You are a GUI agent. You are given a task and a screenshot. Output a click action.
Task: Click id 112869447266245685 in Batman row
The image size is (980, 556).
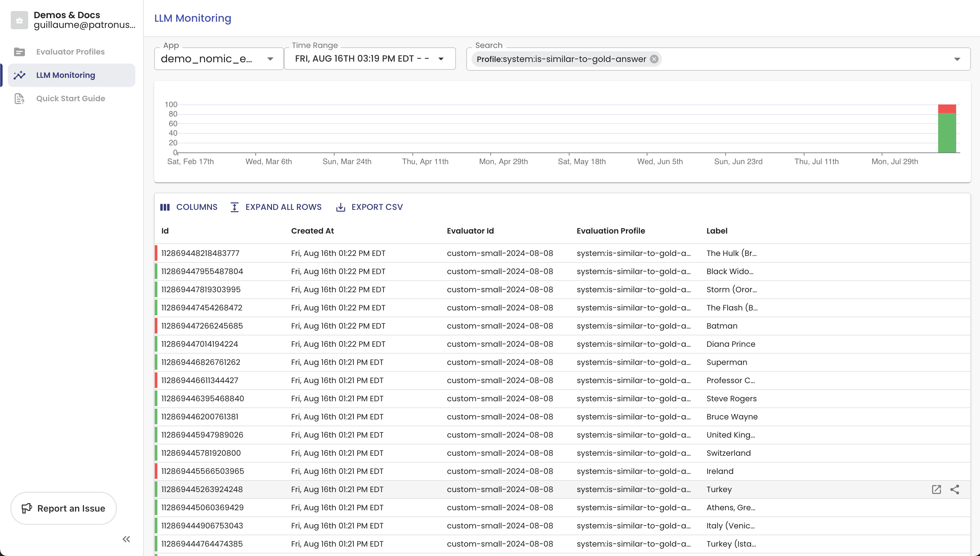pyautogui.click(x=202, y=326)
